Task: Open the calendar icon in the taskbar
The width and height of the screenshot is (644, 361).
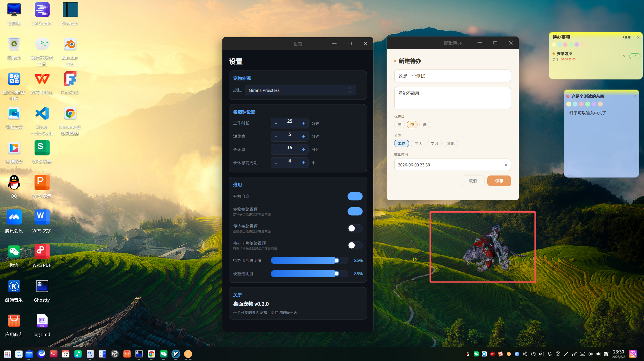Action: (x=66, y=354)
